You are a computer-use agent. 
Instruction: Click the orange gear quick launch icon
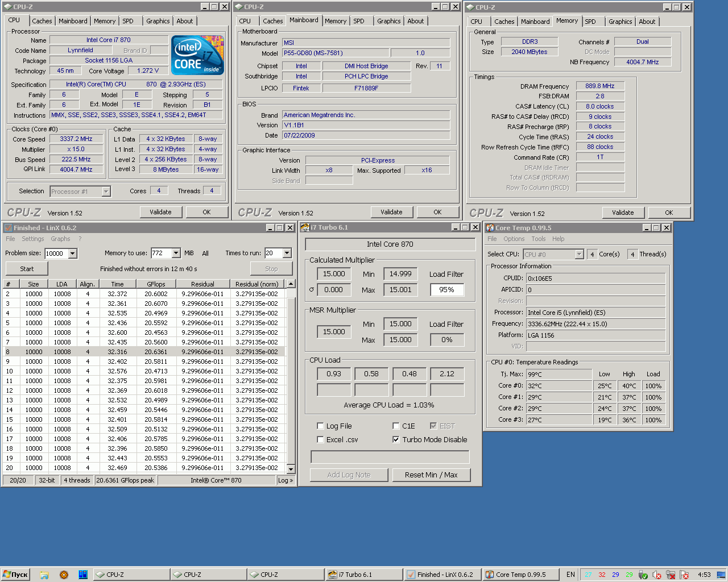pyautogui.click(x=64, y=575)
